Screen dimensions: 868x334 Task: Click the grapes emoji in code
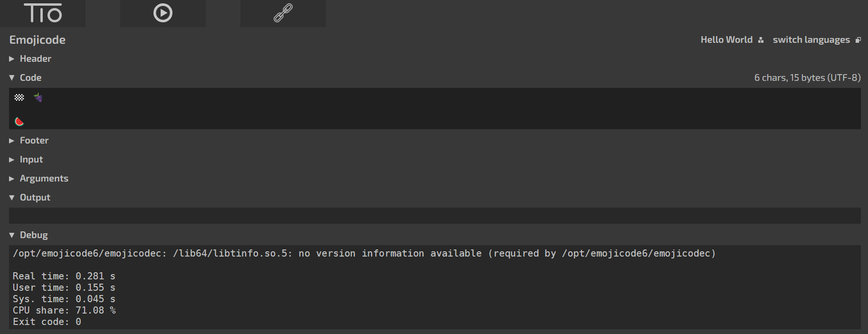(x=38, y=98)
